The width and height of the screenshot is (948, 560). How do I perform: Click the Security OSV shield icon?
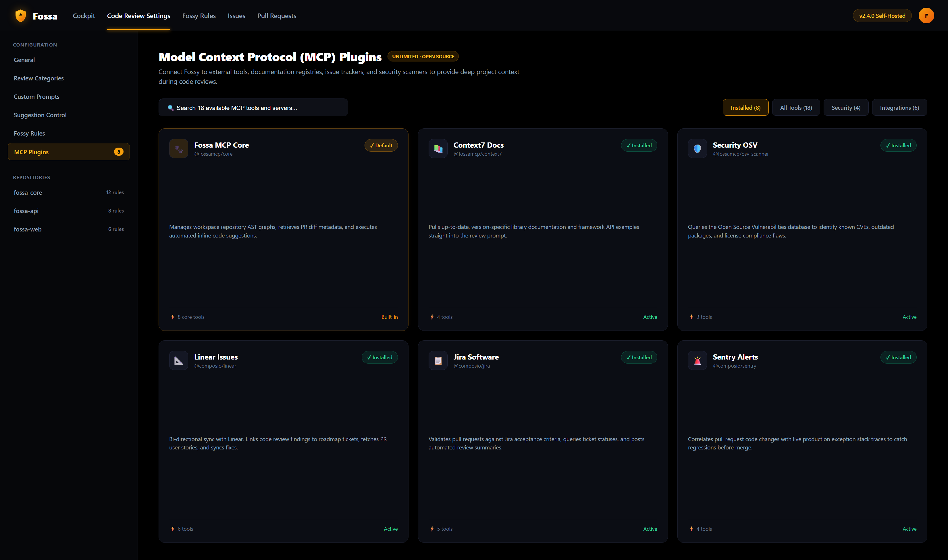tap(697, 149)
